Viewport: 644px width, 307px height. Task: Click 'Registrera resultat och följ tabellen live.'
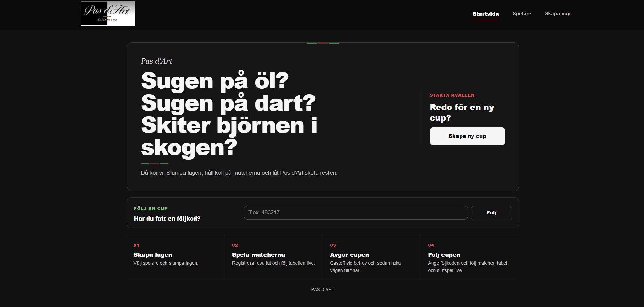(x=273, y=263)
